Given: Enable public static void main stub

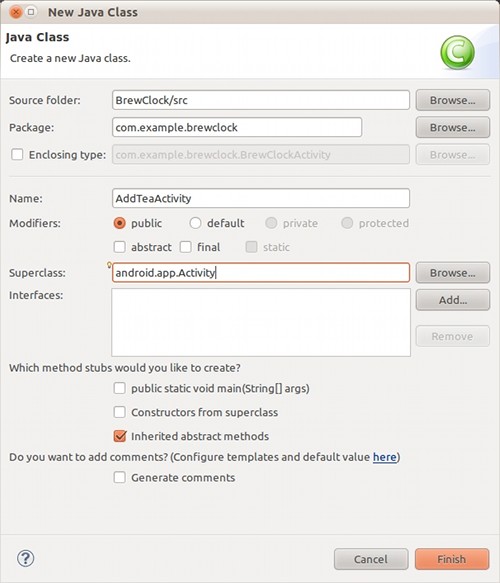Looking at the screenshot, I should pos(119,388).
